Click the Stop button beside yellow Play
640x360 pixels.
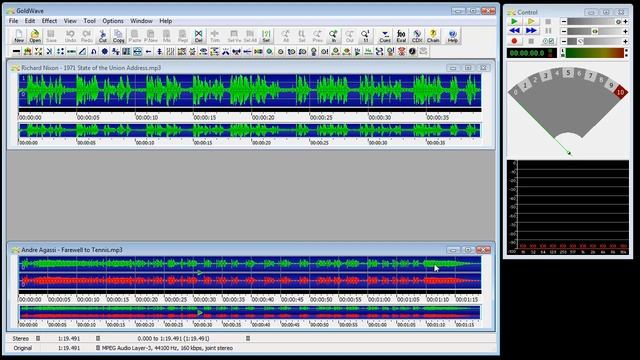[548, 21]
